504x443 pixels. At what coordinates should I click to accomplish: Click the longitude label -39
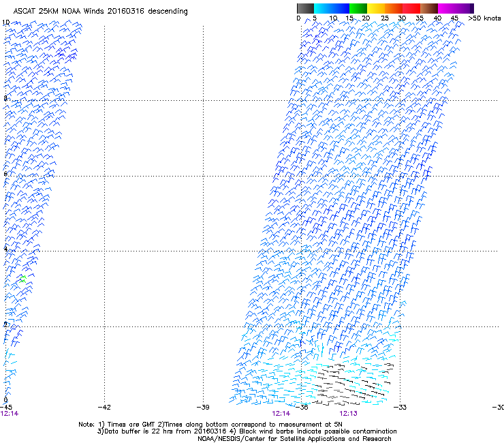click(203, 407)
